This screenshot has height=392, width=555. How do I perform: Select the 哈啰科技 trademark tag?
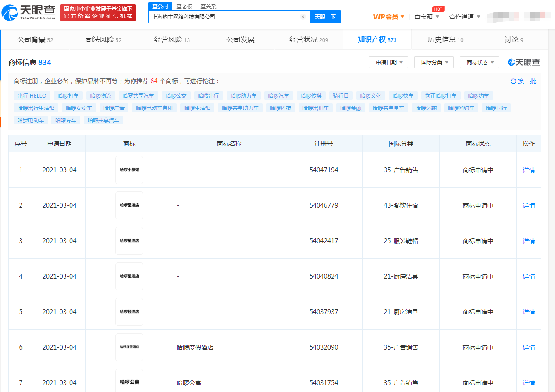281,108
